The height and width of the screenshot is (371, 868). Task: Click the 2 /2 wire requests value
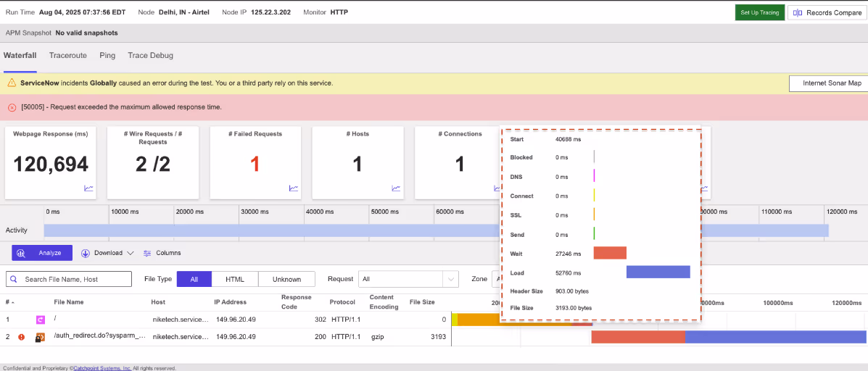click(x=153, y=164)
